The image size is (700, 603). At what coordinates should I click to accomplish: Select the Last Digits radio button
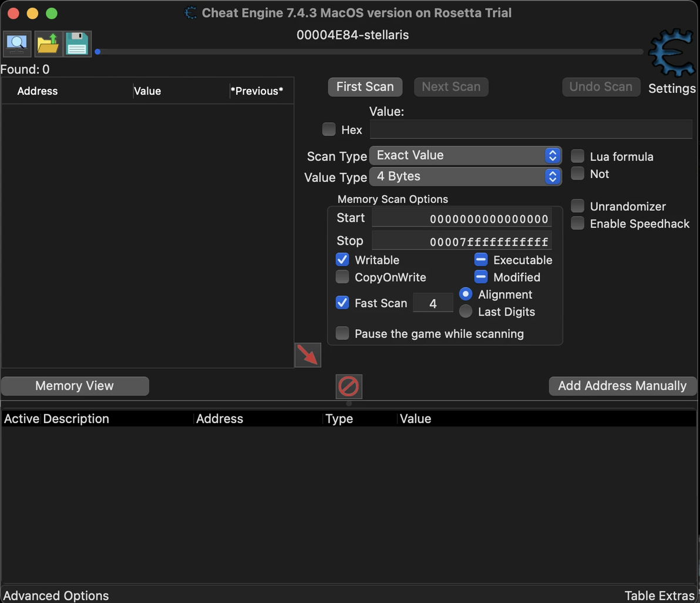[x=466, y=311]
